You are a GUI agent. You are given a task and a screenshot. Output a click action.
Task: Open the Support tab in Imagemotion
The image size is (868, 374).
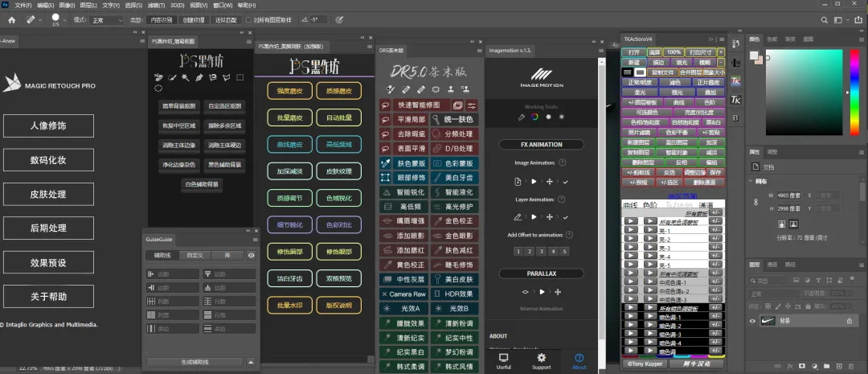(x=542, y=361)
